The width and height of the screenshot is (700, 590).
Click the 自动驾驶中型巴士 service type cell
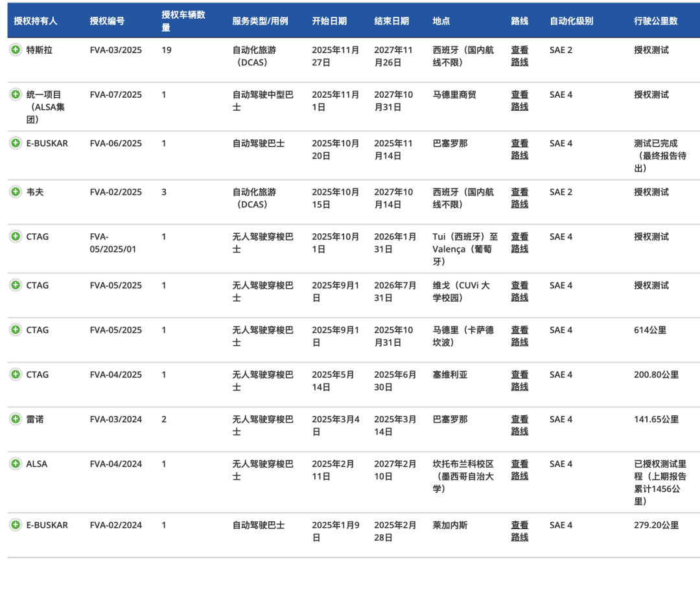coord(262,101)
